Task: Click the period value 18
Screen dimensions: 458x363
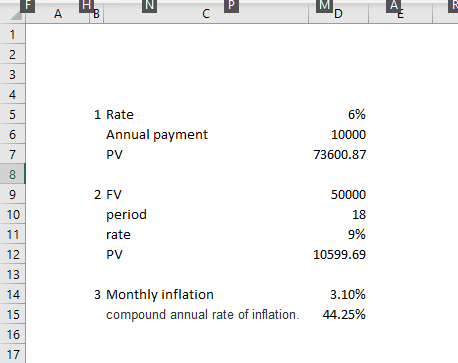Action: [359, 215]
